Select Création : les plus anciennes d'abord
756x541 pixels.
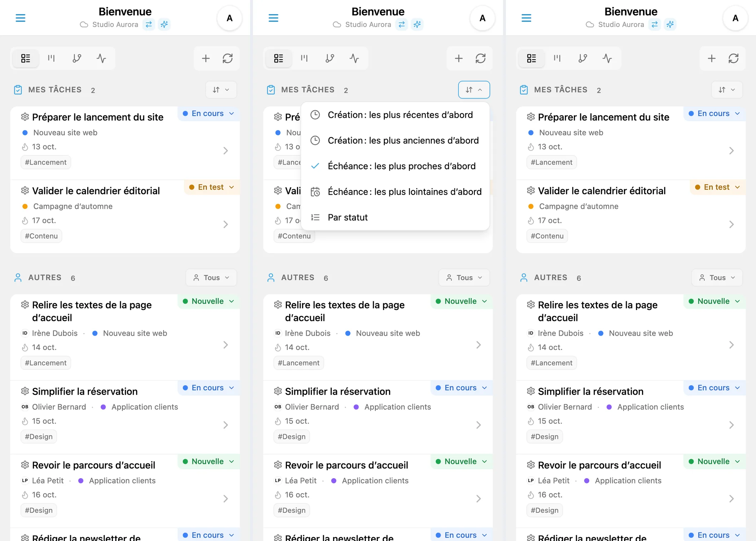(x=395, y=141)
